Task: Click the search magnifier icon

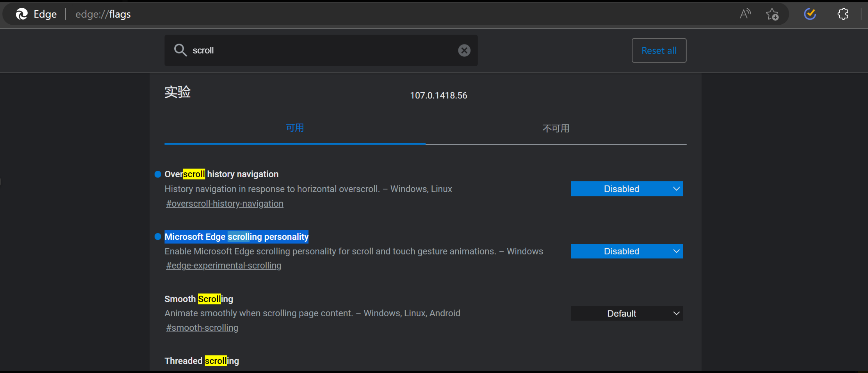Action: [180, 50]
